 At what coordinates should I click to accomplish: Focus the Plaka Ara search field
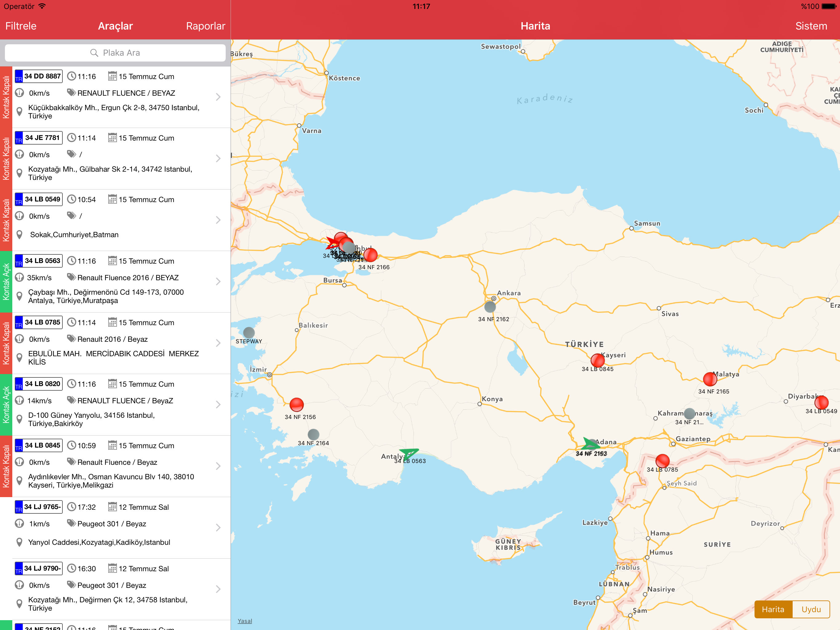[115, 53]
